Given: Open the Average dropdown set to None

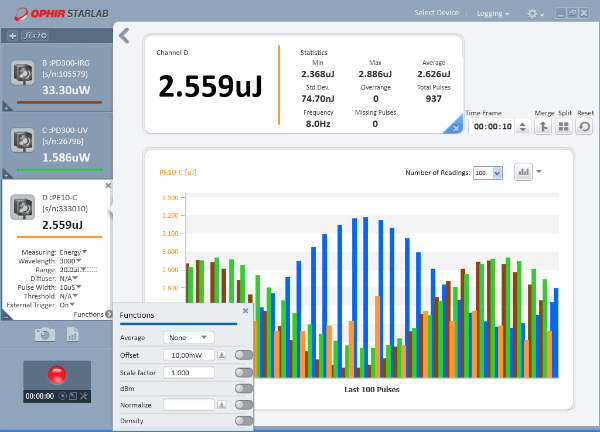Looking at the screenshot, I should click(187, 338).
